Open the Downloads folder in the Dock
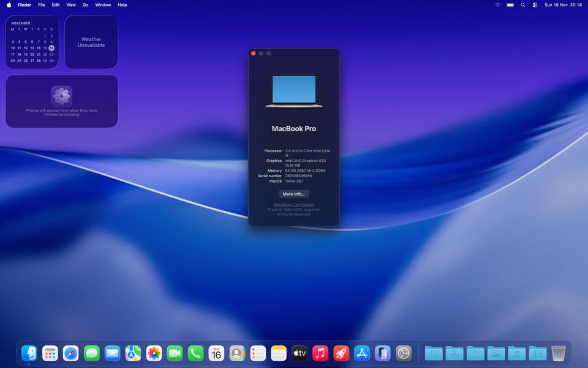Image resolution: width=588 pixels, height=368 pixels. click(434, 353)
